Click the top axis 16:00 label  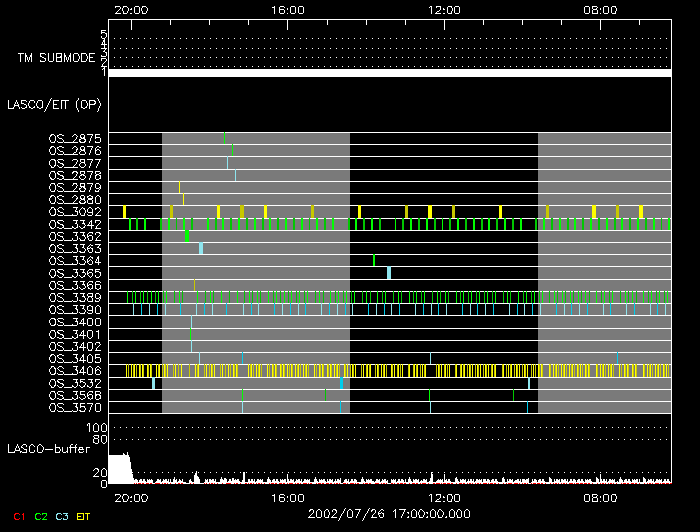(288, 10)
